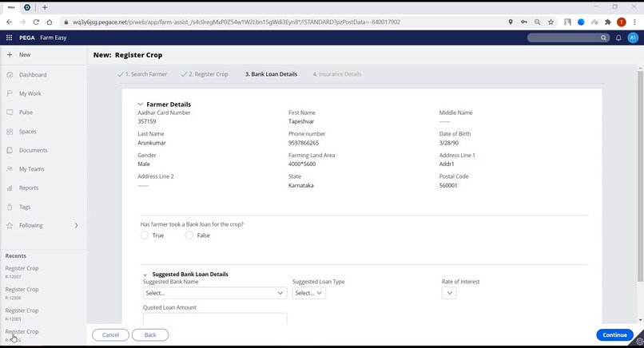The width and height of the screenshot is (644, 348).
Task: Click the Quoted Loan Amount field
Action: (215, 318)
